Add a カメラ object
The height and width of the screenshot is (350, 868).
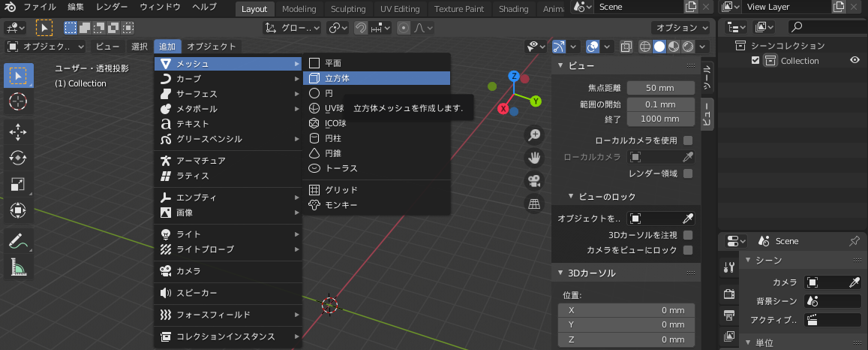[228, 271]
